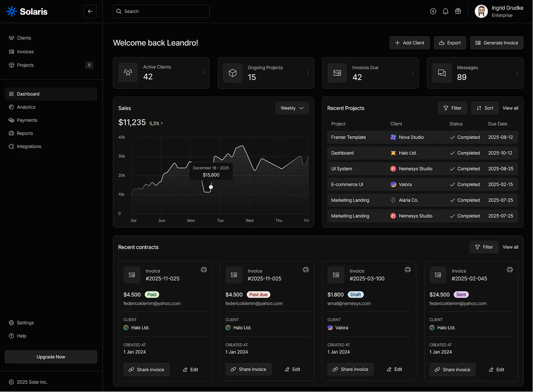The height and width of the screenshot is (392, 533).
Task: Open Active Clients card options menu
Action: [204, 72]
